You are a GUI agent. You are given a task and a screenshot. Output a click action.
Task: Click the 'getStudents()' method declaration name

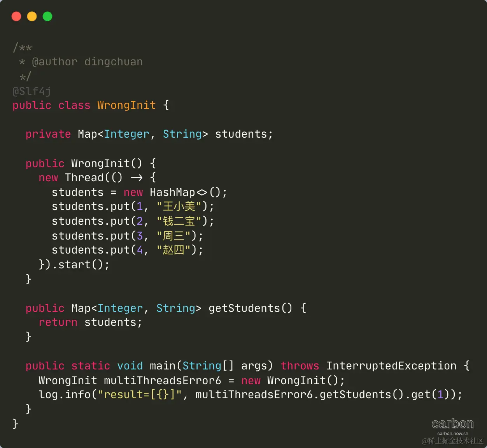pos(251,308)
